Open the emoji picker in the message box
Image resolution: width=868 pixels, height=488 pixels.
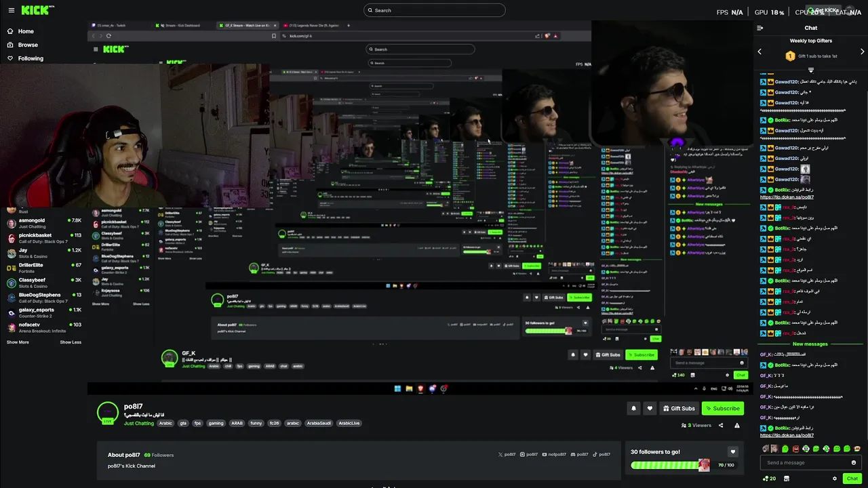854,462
